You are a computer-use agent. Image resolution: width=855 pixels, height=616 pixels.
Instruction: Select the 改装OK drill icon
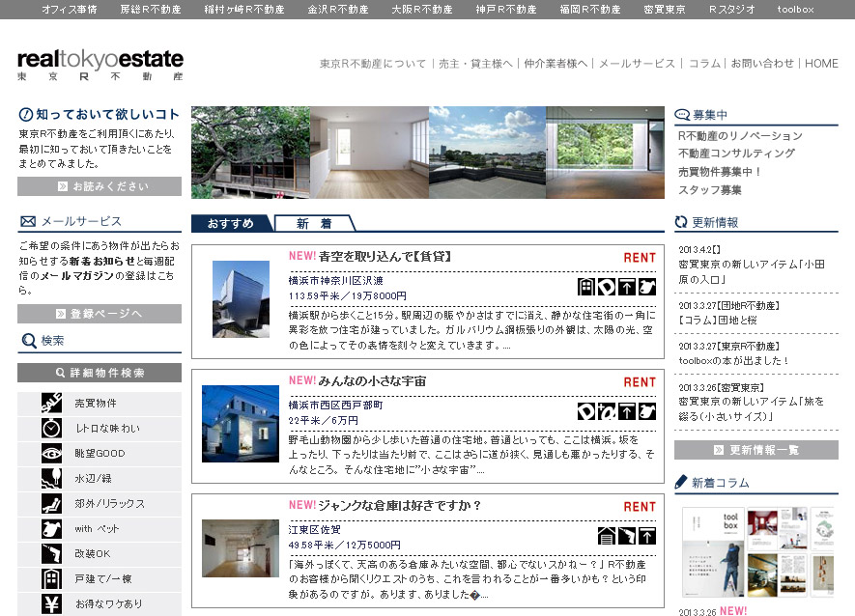52,553
